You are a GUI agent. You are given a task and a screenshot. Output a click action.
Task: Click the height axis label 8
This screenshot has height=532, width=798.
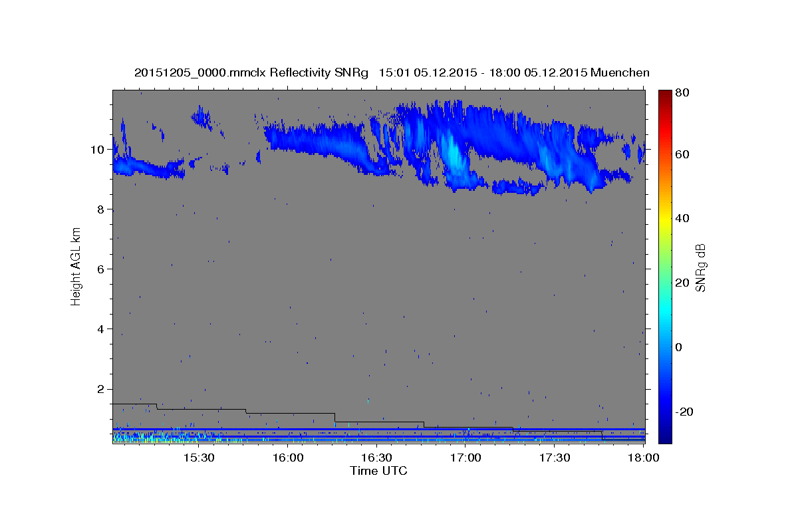pyautogui.click(x=102, y=209)
